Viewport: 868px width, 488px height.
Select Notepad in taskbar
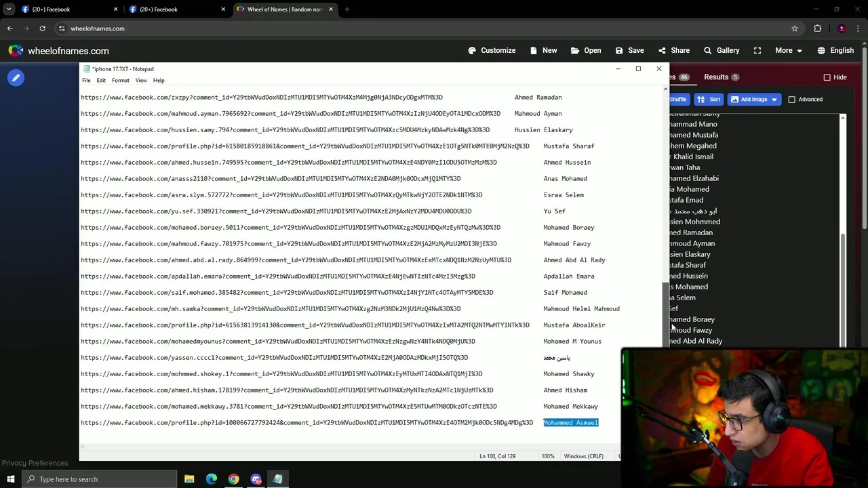(x=277, y=479)
